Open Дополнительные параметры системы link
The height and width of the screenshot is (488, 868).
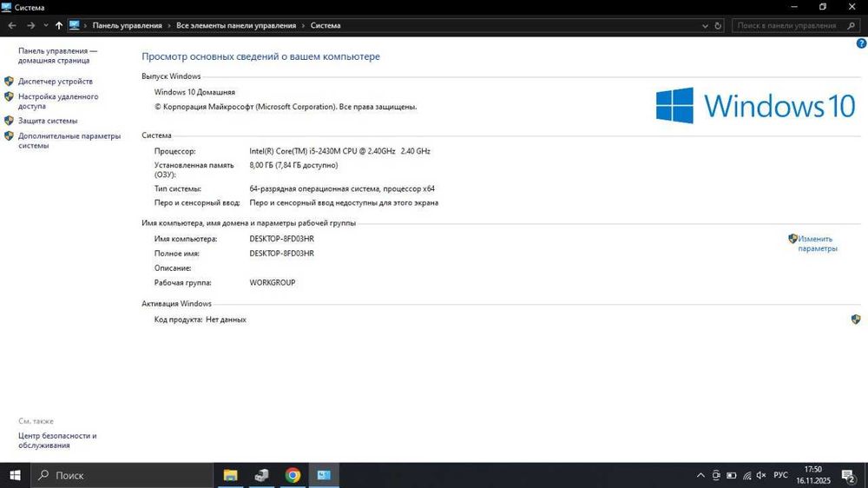point(69,141)
